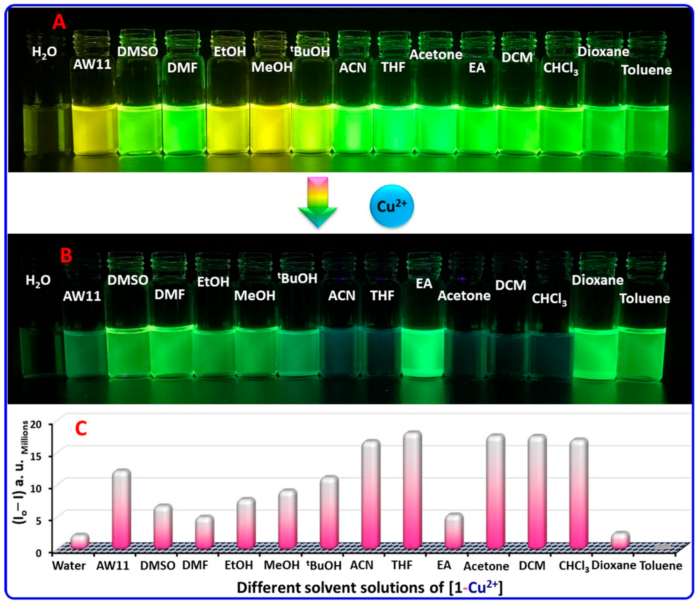
Task: Click the x-axis title text
Action: [x=369, y=588]
